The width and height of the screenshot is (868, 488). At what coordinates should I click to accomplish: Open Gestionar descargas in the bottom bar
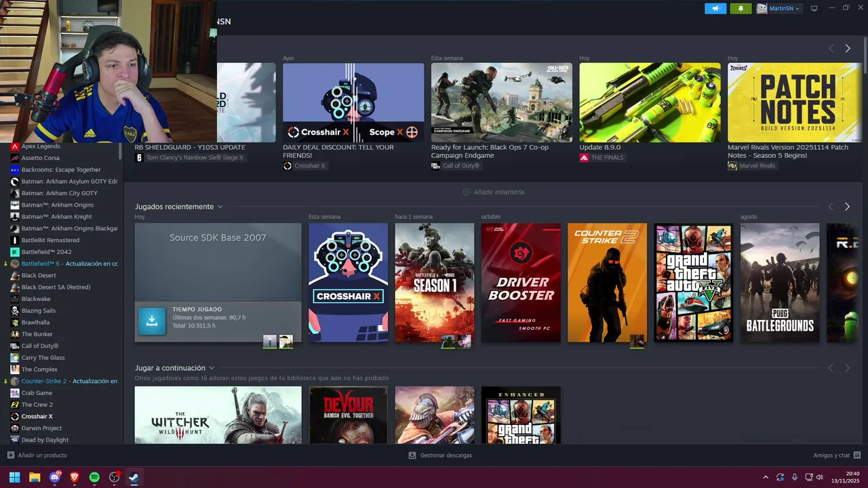coord(440,455)
